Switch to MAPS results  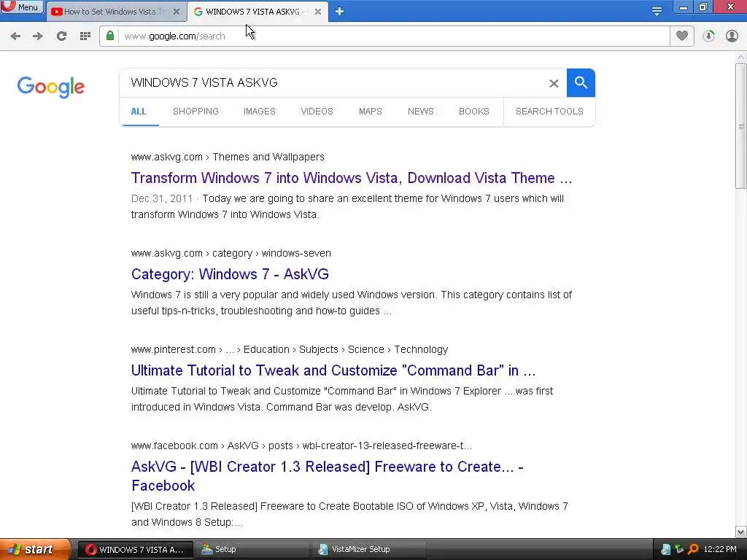click(370, 112)
